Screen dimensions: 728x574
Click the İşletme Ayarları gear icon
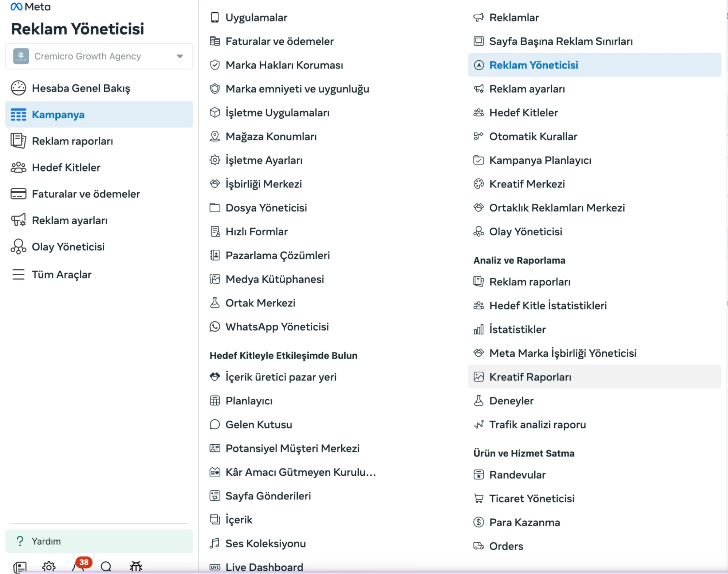[215, 160]
